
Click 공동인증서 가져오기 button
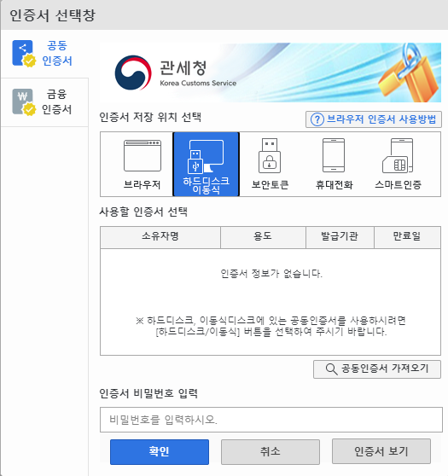click(x=377, y=369)
